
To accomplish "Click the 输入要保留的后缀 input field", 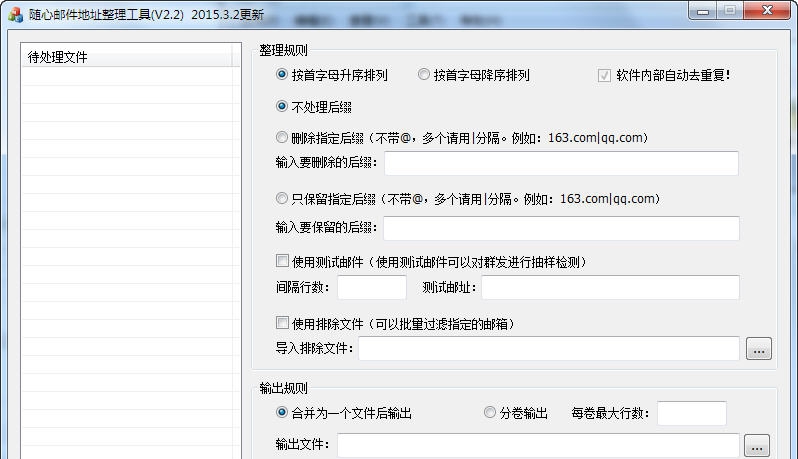I will click(x=561, y=228).
